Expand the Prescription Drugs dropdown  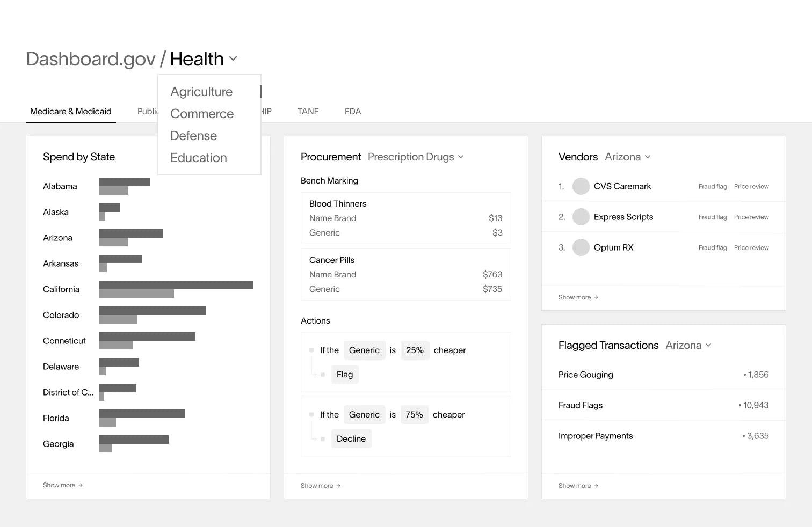pyautogui.click(x=460, y=157)
